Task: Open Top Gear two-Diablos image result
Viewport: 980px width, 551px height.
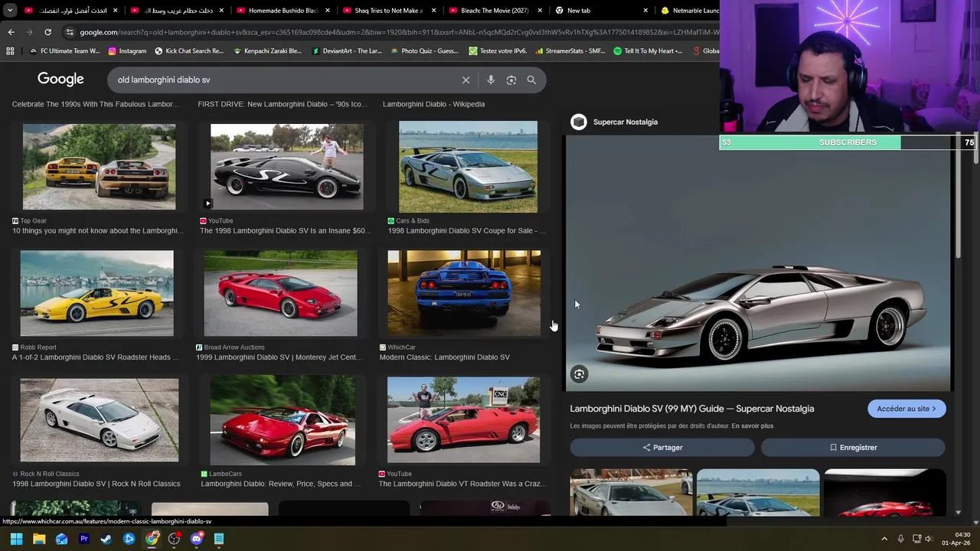Action: [99, 167]
